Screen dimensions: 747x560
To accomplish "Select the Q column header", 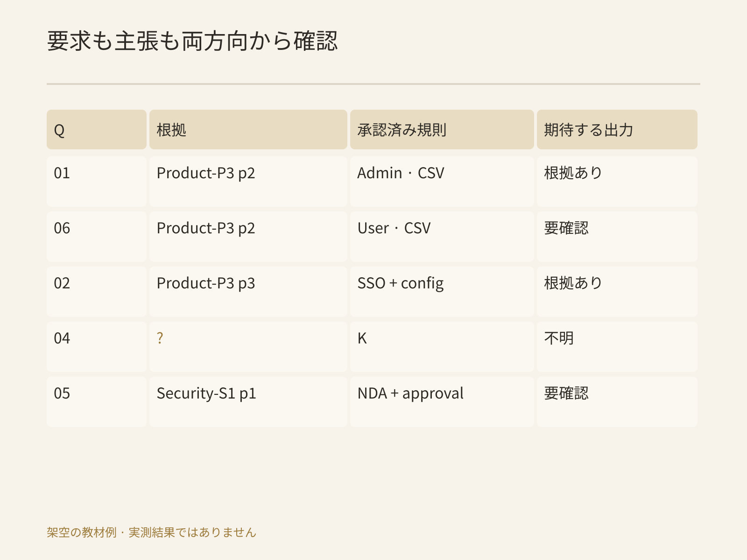I will [97, 130].
